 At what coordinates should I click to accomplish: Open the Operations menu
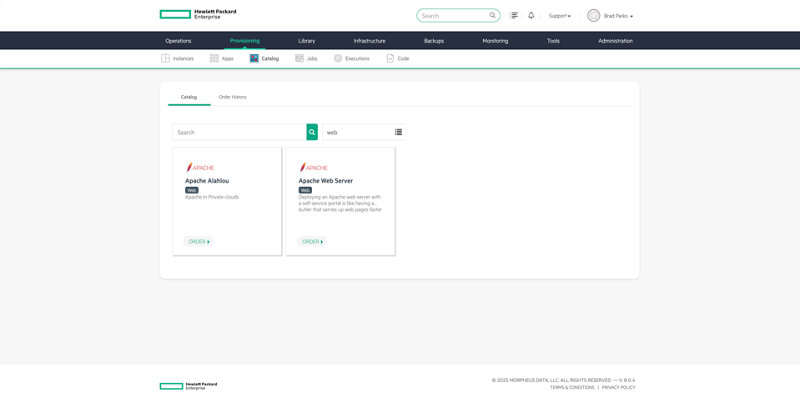pyautogui.click(x=178, y=41)
